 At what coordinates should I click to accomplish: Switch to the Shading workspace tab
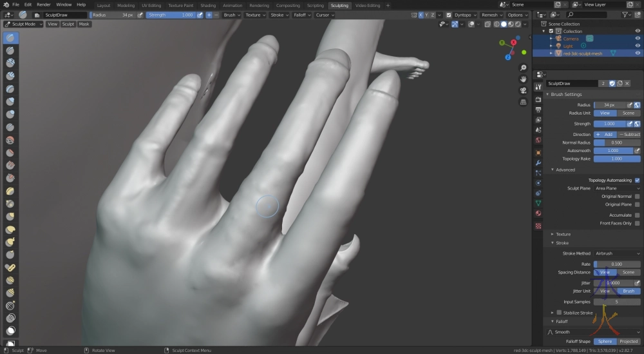click(207, 5)
